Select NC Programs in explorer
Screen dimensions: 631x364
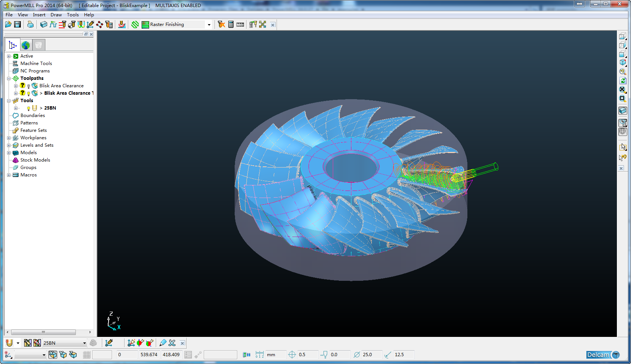point(35,71)
